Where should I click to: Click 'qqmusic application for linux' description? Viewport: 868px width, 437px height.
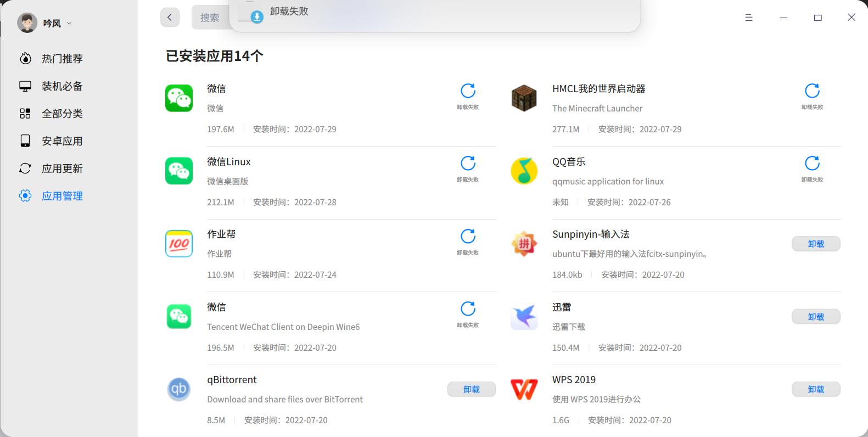[x=608, y=182]
